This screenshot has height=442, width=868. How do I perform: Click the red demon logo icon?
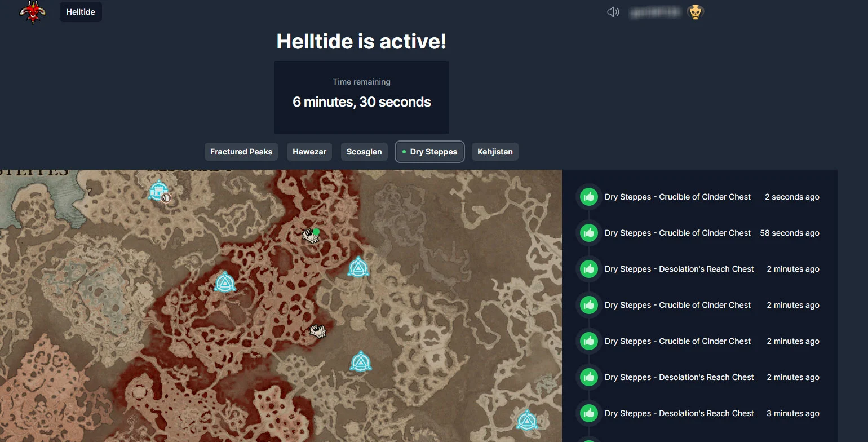(x=33, y=12)
